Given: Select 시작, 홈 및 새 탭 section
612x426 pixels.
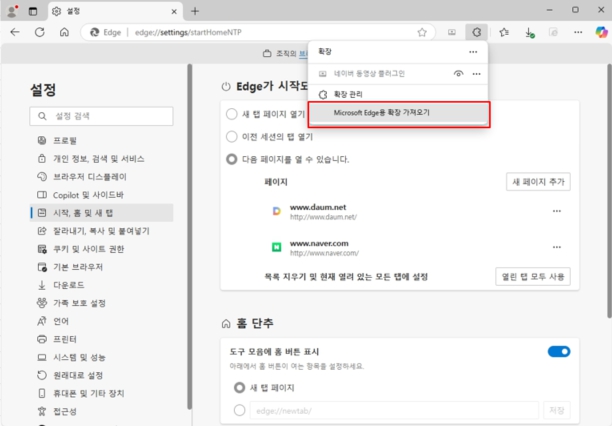Looking at the screenshot, I should [101, 213].
